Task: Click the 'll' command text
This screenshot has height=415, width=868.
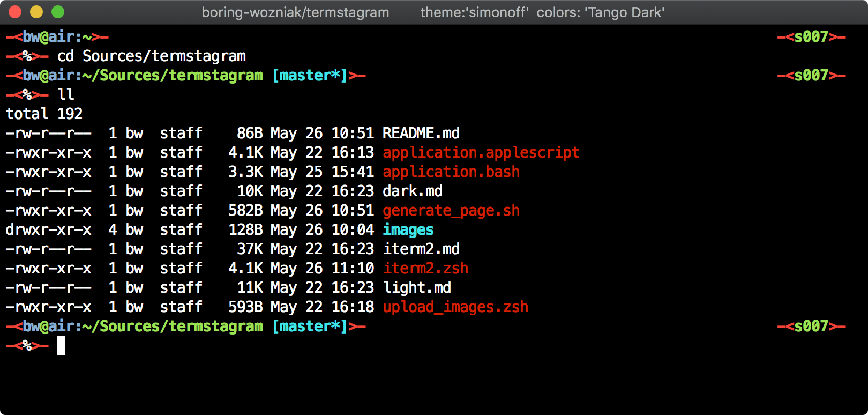Action: coord(66,94)
